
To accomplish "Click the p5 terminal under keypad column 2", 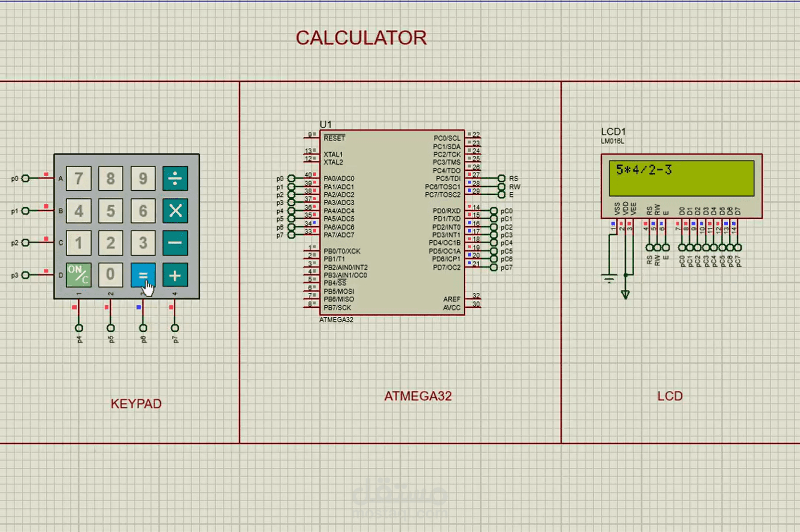I will [111, 328].
